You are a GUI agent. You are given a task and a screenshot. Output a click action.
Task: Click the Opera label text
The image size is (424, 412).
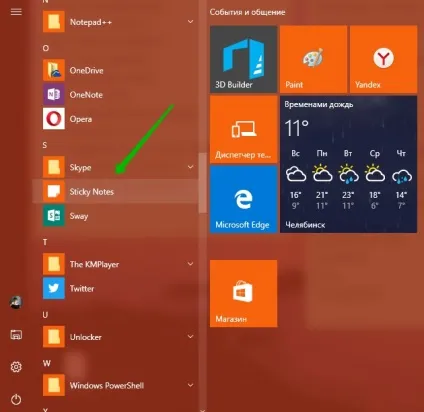pos(81,119)
